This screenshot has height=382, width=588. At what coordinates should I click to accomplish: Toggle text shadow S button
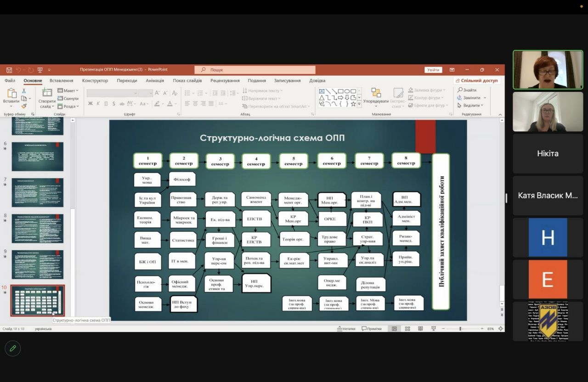[x=113, y=104]
